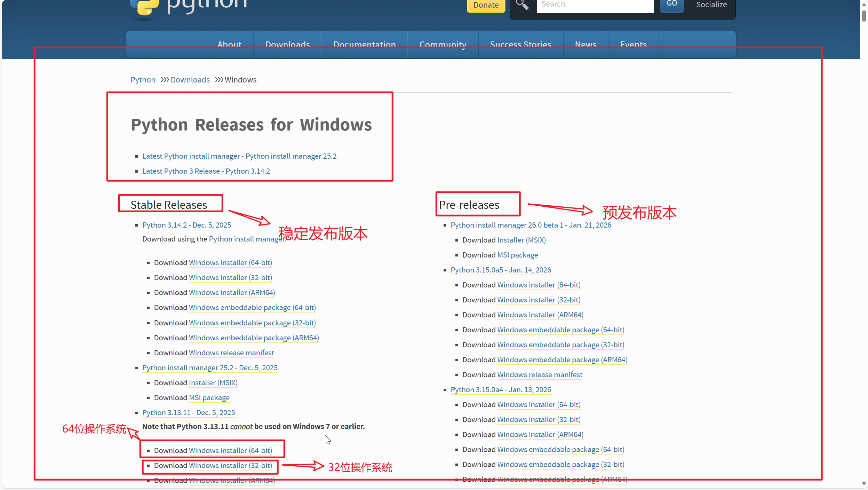
Task: Open the Documentation navigation menu
Action: tap(365, 45)
